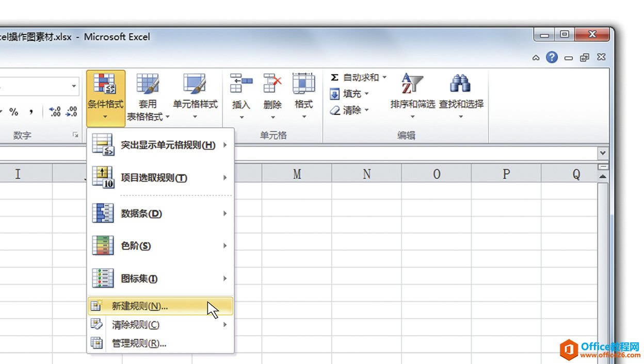Open the 数字 group dialog launcher
This screenshot has height=364, width=644.
pyautogui.click(x=75, y=135)
